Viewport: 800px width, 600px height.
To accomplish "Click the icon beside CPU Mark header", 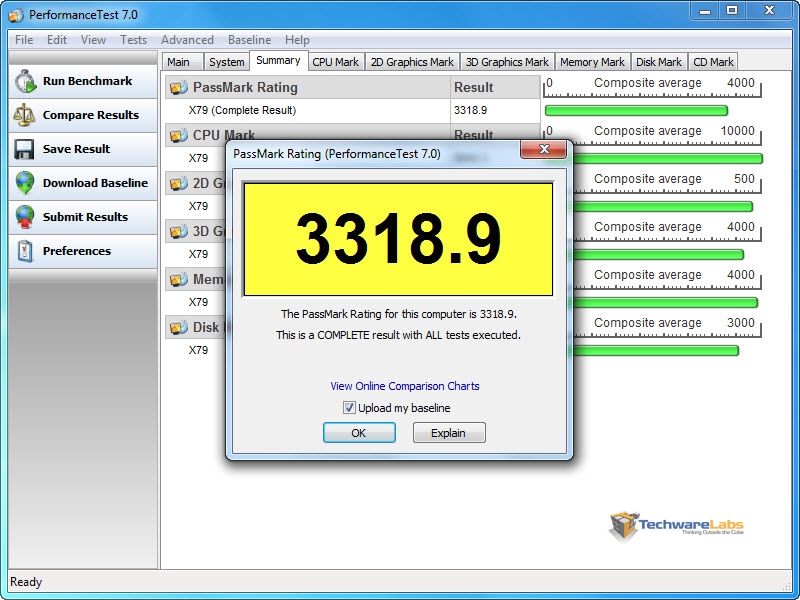I will click(x=179, y=136).
